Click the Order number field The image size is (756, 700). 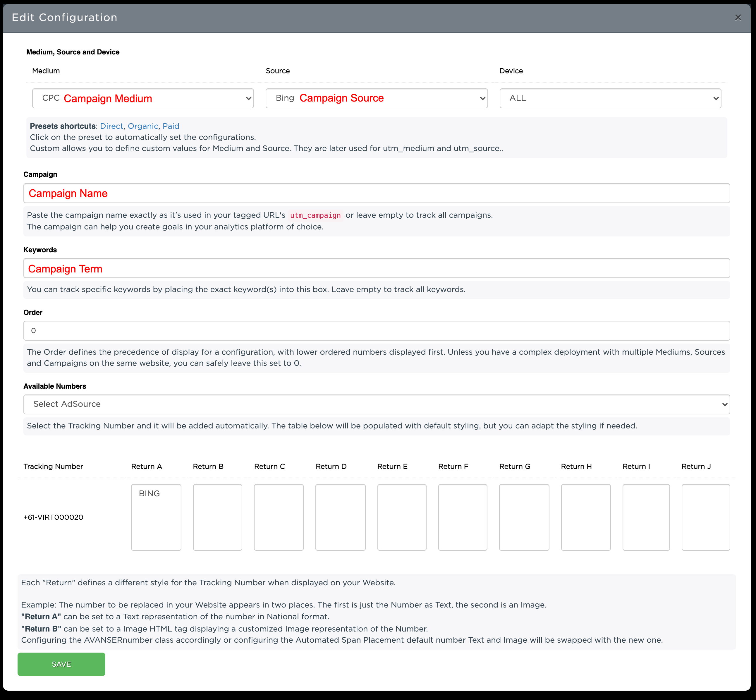[376, 331]
